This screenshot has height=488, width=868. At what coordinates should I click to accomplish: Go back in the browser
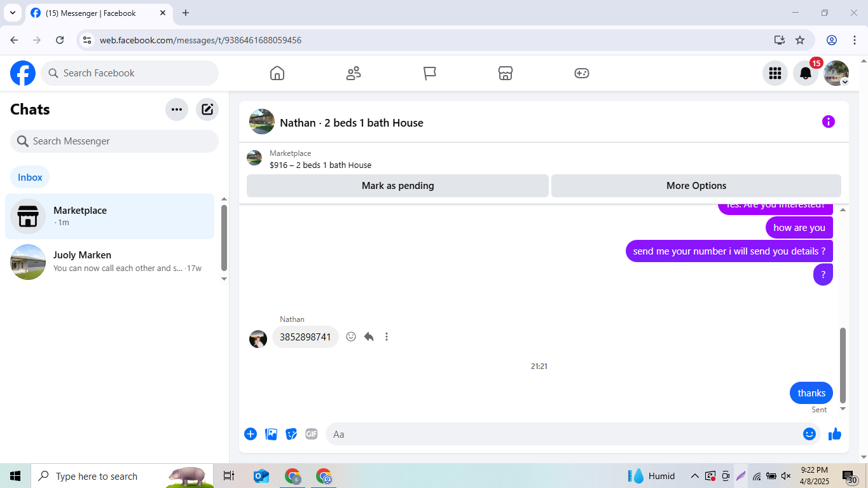(x=14, y=40)
